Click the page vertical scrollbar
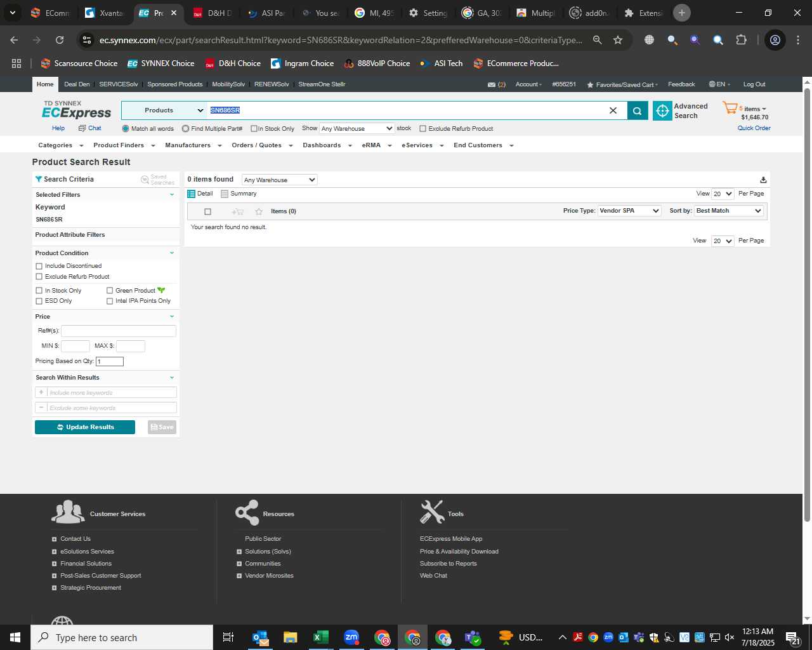812x650 pixels. [x=807, y=305]
